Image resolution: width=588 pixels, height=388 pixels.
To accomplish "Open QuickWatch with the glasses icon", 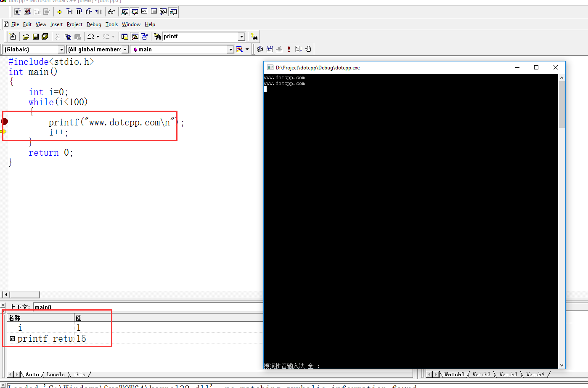I will pos(111,12).
